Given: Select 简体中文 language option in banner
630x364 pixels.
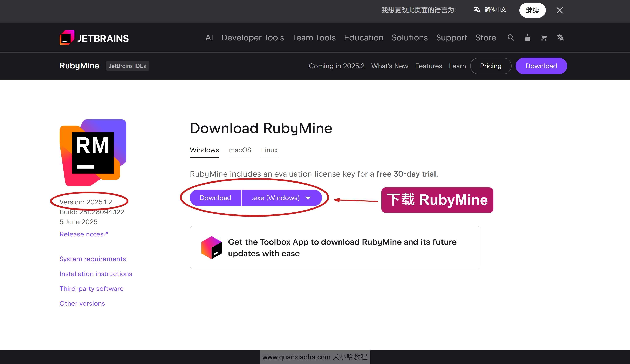Looking at the screenshot, I should (490, 10).
